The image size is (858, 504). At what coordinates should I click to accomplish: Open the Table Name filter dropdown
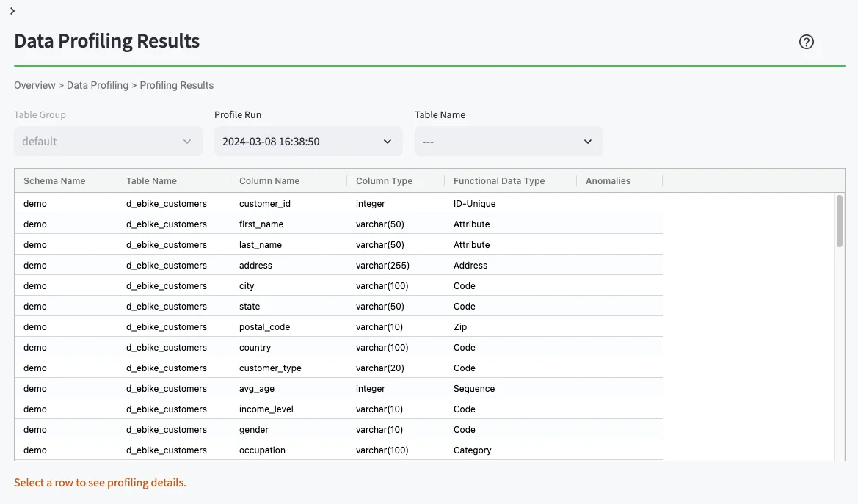tap(508, 141)
